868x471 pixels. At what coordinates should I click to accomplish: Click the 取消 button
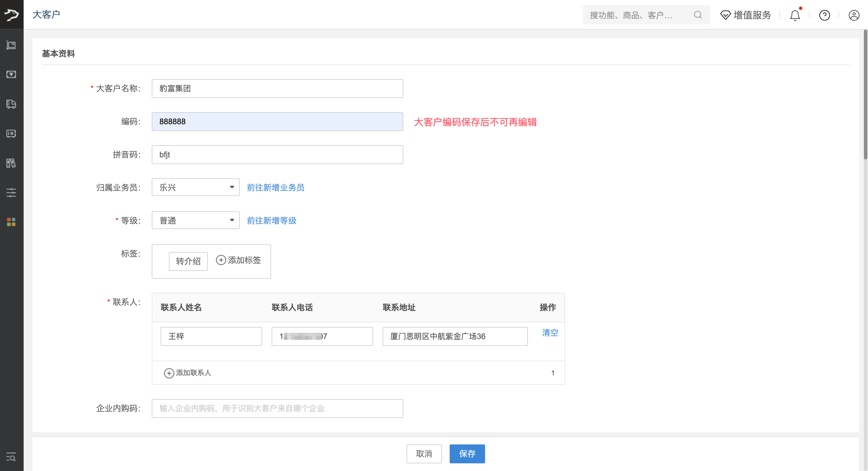[424, 454]
